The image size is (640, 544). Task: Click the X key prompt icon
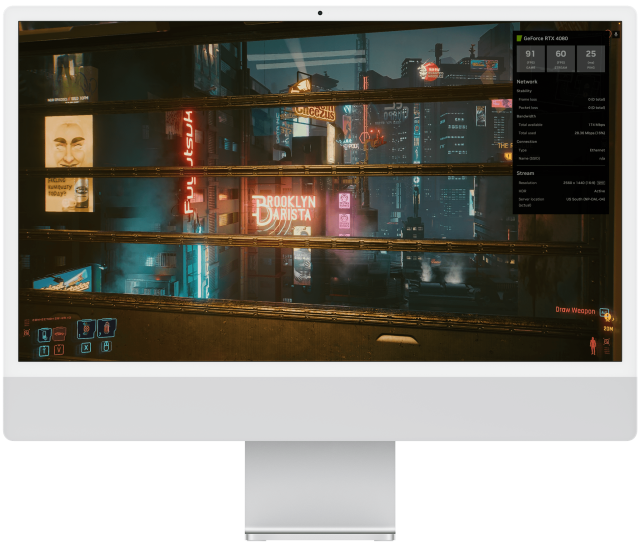tap(85, 348)
